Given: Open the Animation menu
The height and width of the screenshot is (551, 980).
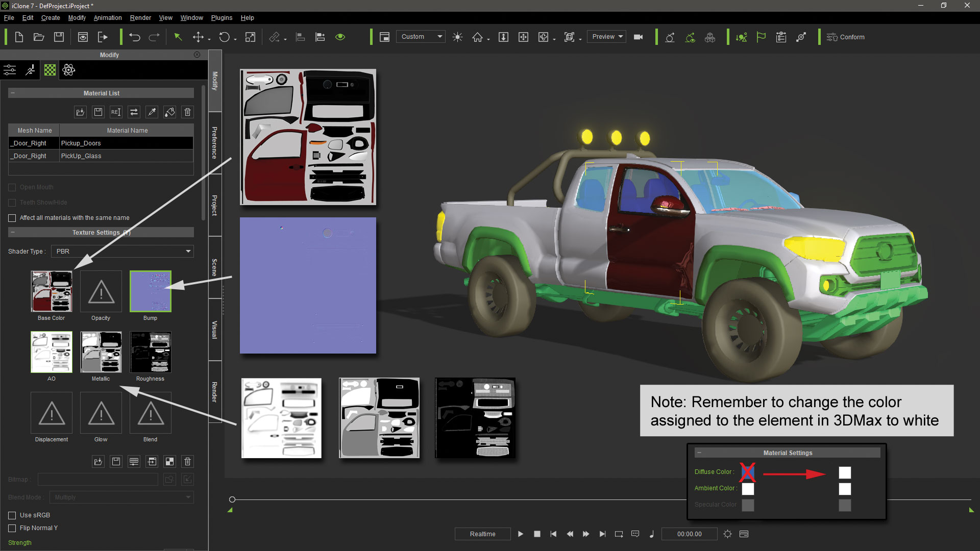Looking at the screenshot, I should click(x=108, y=17).
